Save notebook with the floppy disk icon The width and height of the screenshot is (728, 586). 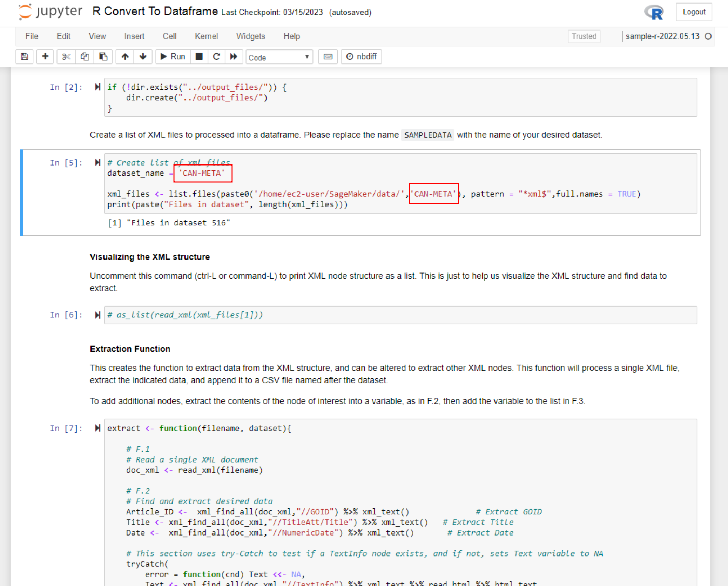coord(25,56)
